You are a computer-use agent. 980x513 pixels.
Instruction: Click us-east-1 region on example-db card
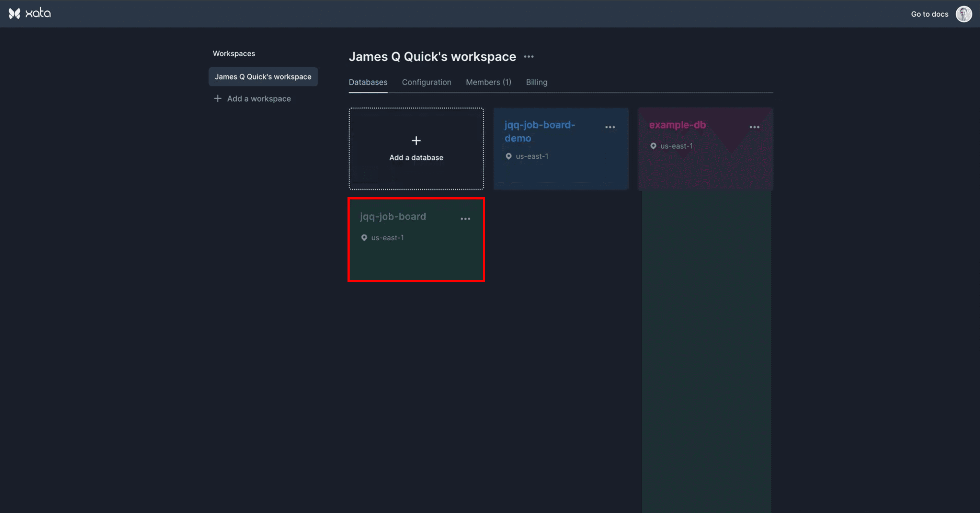tap(676, 146)
